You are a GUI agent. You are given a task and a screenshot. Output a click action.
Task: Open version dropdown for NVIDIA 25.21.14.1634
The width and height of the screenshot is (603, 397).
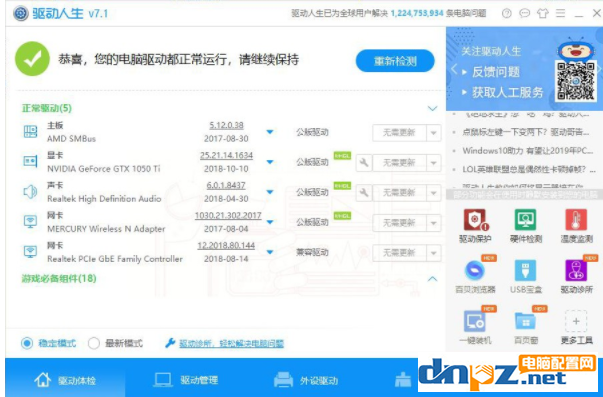[270, 162]
